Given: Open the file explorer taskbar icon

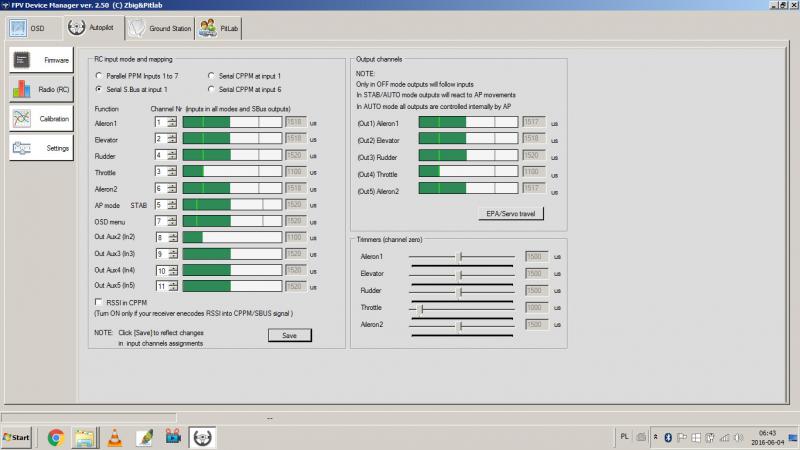Looking at the screenshot, I should [x=85, y=437].
